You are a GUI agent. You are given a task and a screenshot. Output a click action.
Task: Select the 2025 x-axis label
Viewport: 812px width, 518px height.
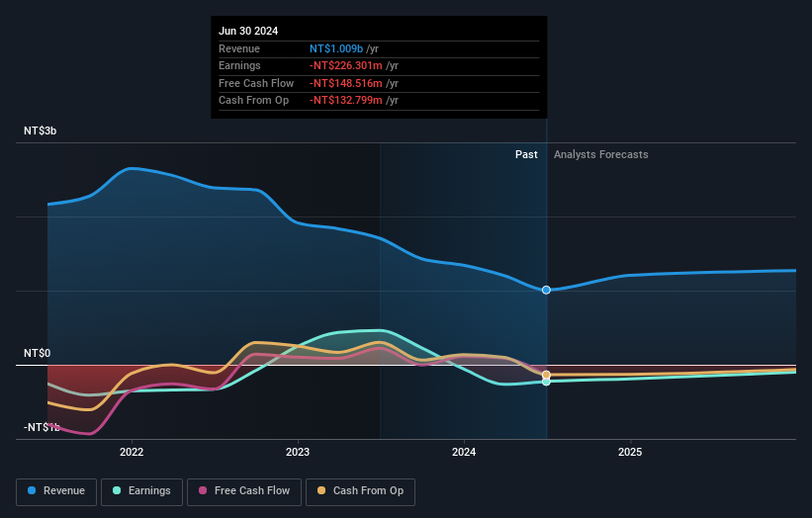pos(630,452)
